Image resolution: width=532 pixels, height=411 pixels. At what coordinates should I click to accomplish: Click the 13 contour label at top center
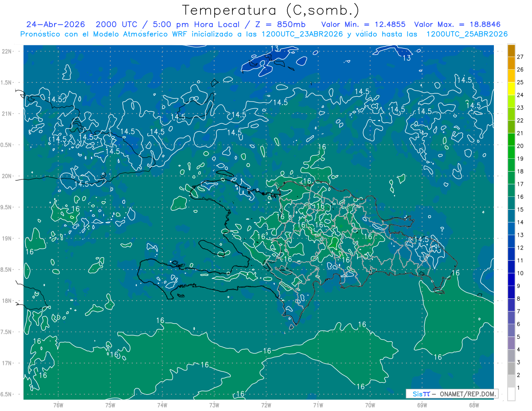pos(274,48)
